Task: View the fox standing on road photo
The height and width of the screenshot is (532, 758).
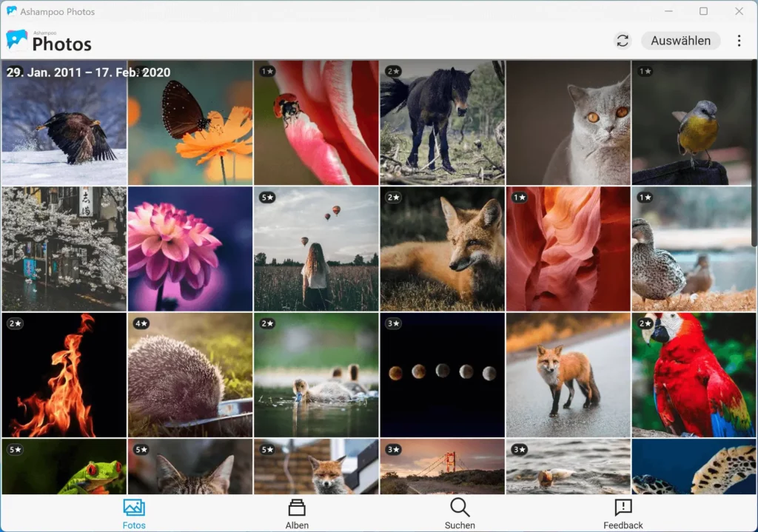Action: coord(568,375)
